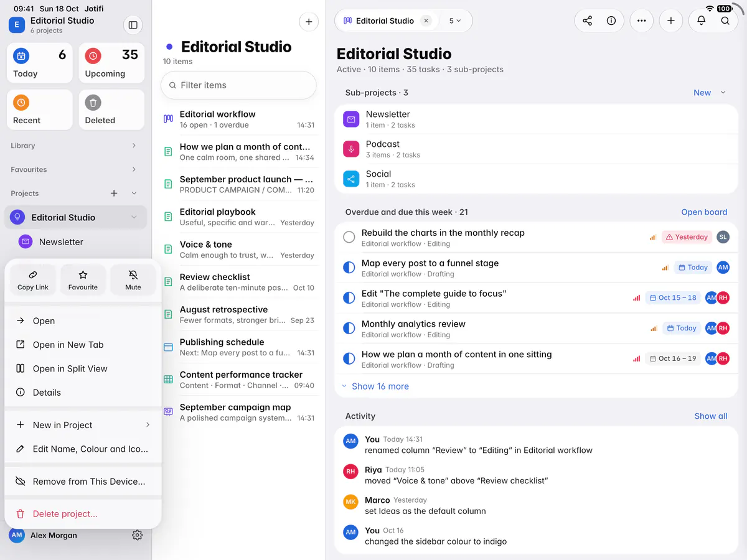Open Publishing schedule item
Screen dimensions: 747x560
tap(239, 347)
